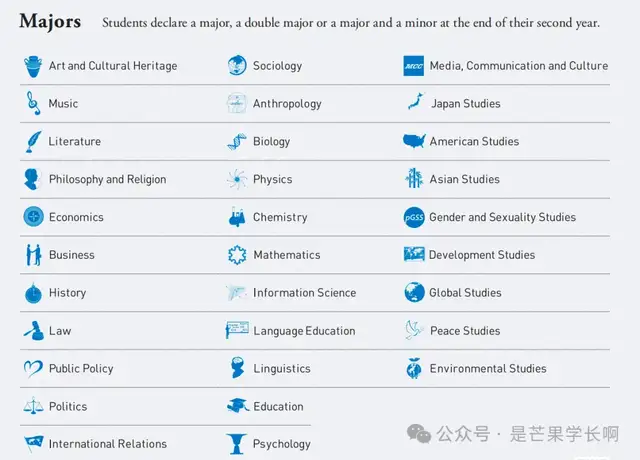The image size is (640, 460).
Task: Click the Majors section heading
Action: point(50,22)
